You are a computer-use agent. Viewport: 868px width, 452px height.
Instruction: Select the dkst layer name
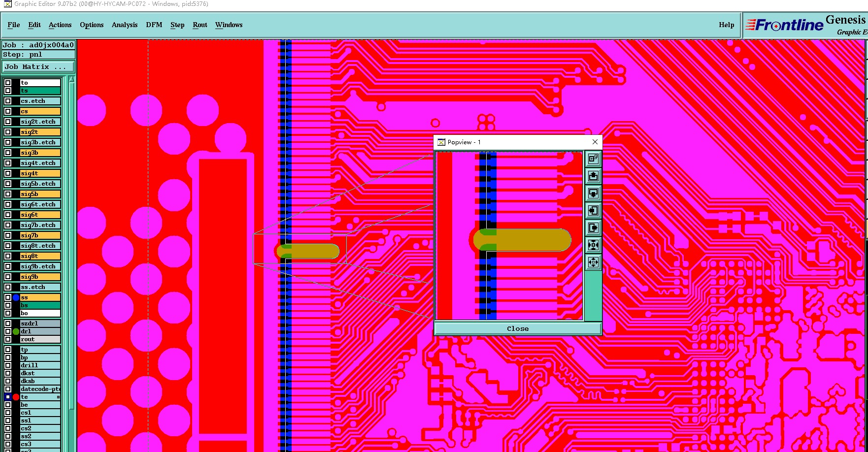pos(40,373)
